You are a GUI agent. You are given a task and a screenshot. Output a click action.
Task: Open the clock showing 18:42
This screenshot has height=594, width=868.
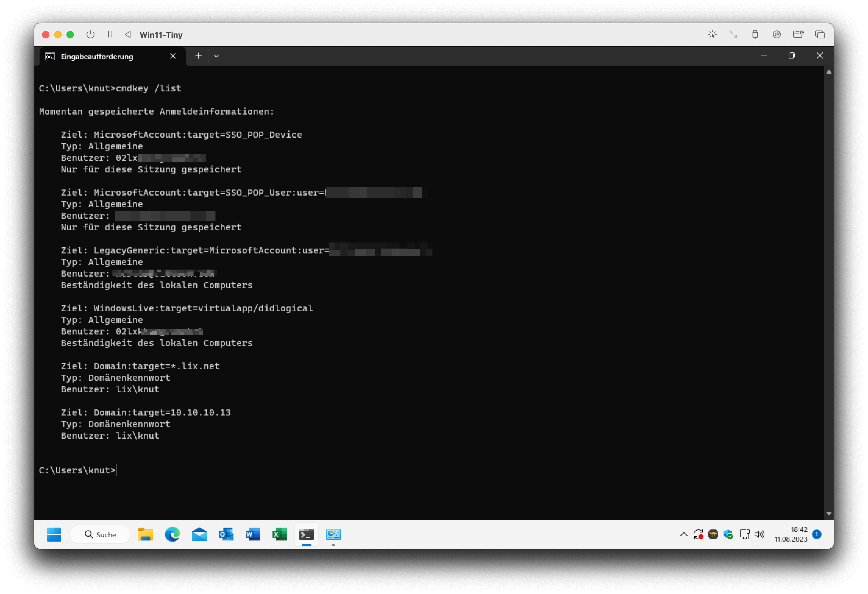[791, 534]
